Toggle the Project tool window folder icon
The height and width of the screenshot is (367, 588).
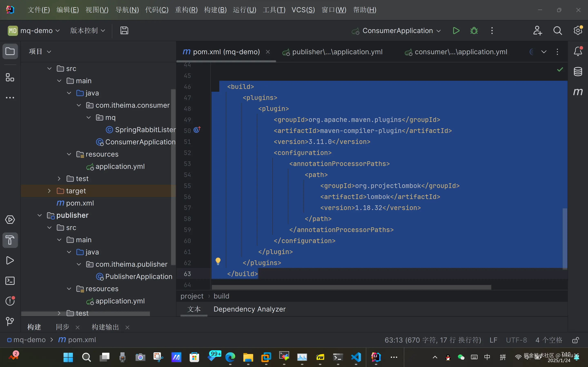click(x=10, y=51)
